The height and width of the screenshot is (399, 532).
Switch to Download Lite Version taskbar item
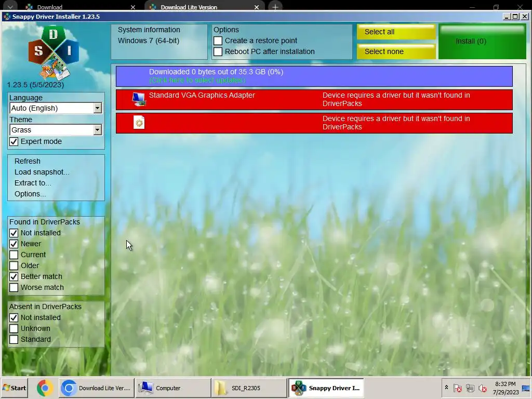click(97, 388)
